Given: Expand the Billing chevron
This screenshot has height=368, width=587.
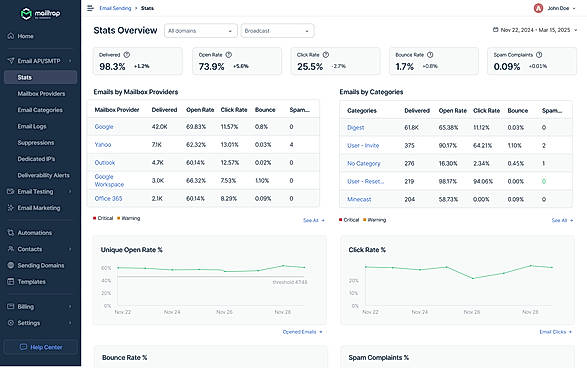Looking at the screenshot, I should [70, 307].
